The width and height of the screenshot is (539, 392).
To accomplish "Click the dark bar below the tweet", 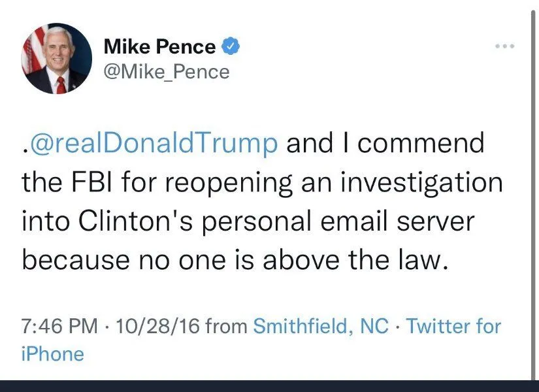I will [x=269, y=385].
